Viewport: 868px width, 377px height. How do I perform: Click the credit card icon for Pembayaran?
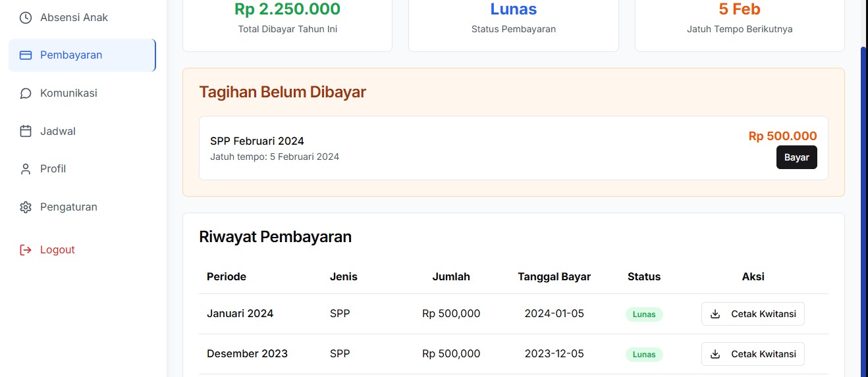(26, 55)
